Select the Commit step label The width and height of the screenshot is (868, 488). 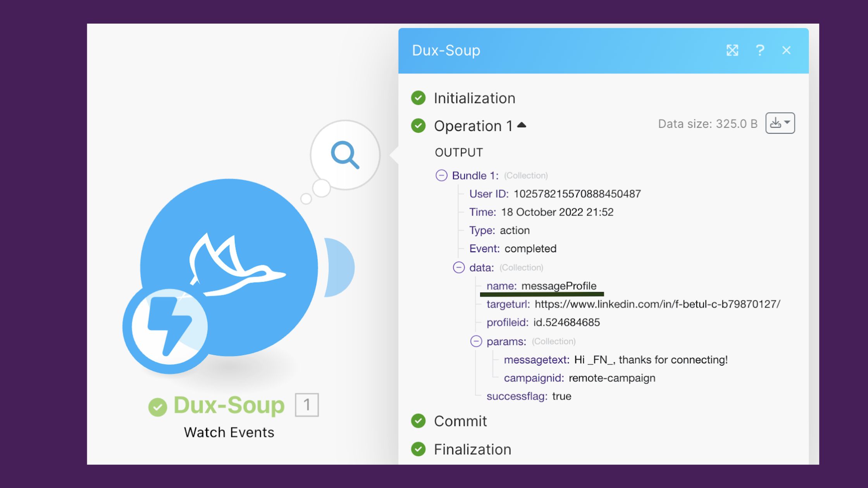click(x=460, y=421)
